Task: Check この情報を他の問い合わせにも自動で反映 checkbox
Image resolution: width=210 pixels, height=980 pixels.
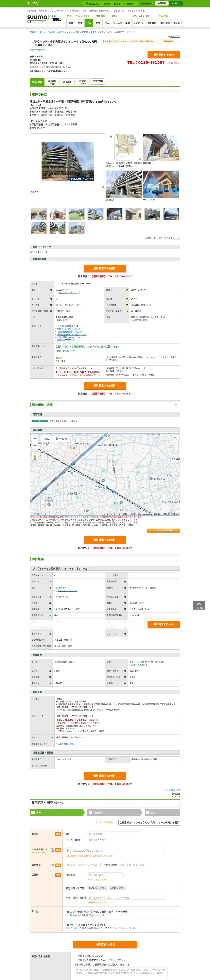Action: 68,912
